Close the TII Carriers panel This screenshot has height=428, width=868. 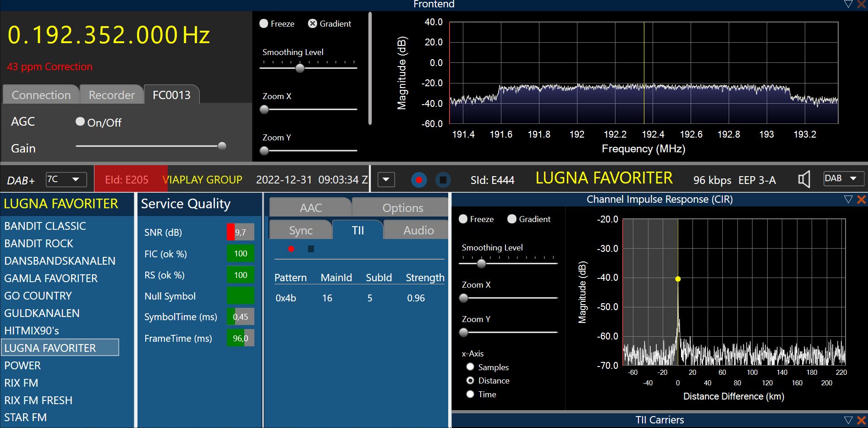861,420
